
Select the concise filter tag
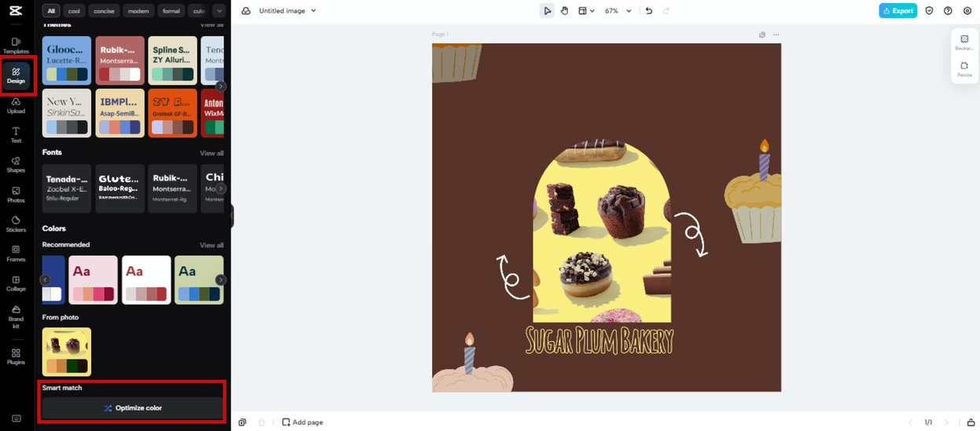(x=104, y=11)
